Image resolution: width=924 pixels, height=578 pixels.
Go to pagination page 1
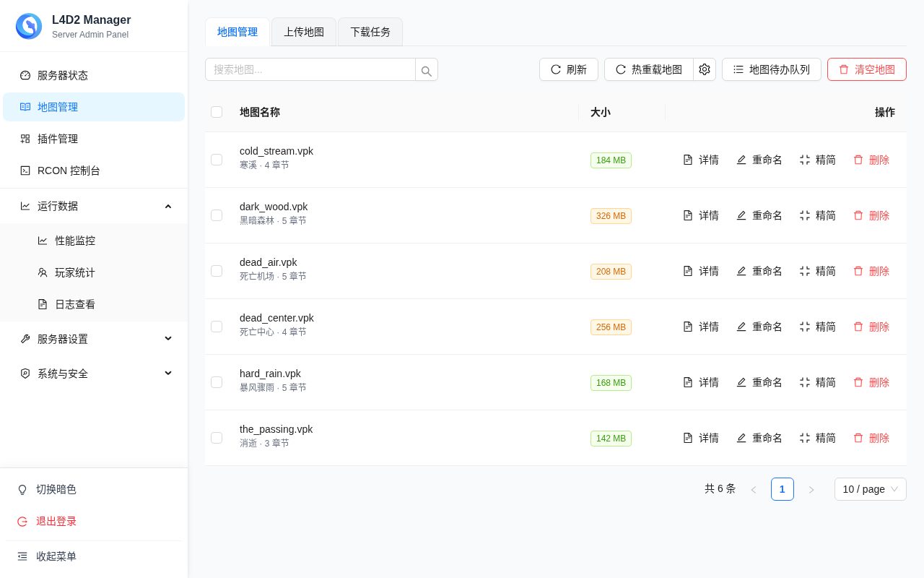coord(783,489)
